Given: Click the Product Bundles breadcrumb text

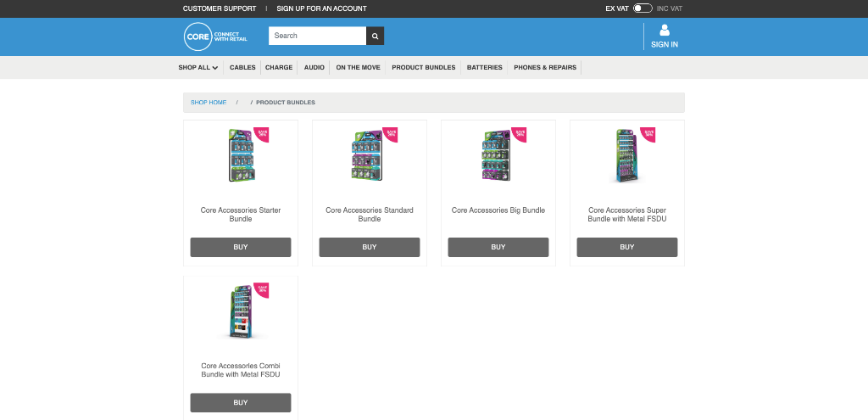Looking at the screenshot, I should pyautogui.click(x=286, y=103).
